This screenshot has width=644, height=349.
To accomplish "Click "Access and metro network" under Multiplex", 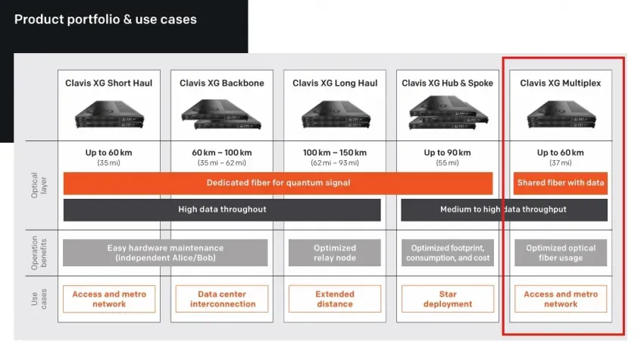I will click(x=561, y=299).
